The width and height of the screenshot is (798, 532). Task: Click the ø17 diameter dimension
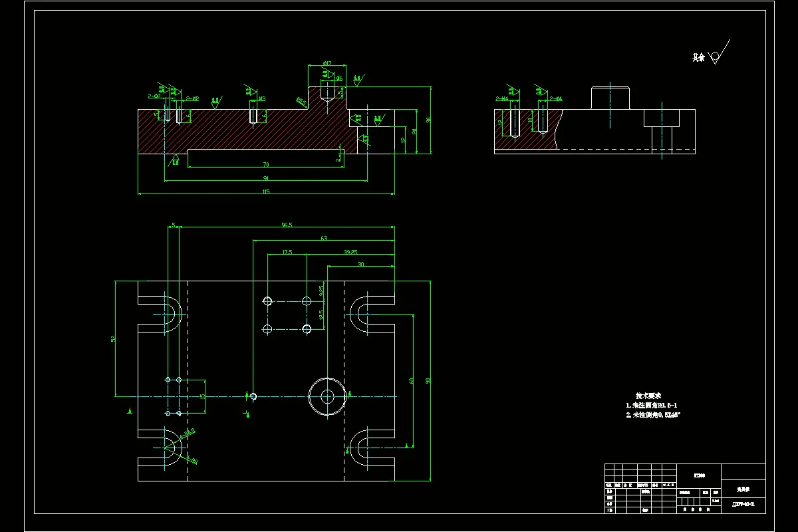[327, 63]
